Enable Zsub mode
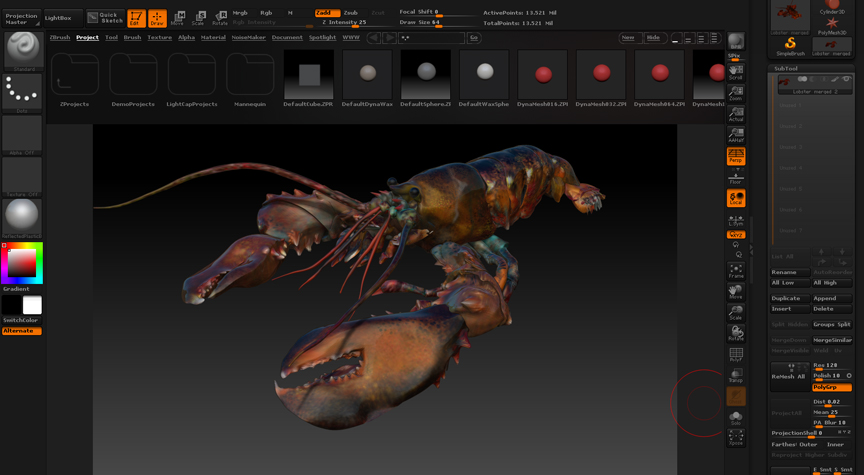This screenshot has height=475, width=864. pyautogui.click(x=350, y=13)
